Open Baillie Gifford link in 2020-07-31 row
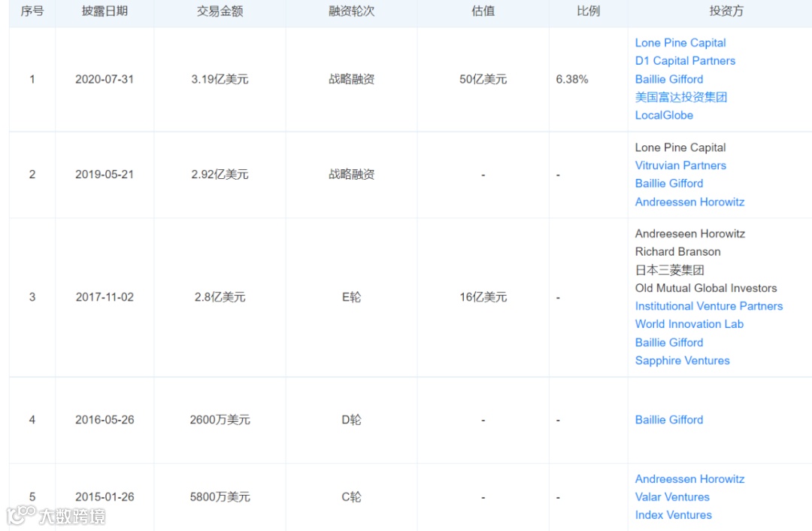This screenshot has width=812, height=531. [x=668, y=79]
